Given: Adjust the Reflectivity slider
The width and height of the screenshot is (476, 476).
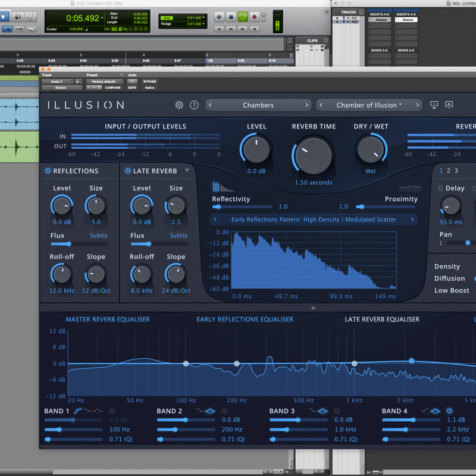Looking at the screenshot, I should click(242, 206).
